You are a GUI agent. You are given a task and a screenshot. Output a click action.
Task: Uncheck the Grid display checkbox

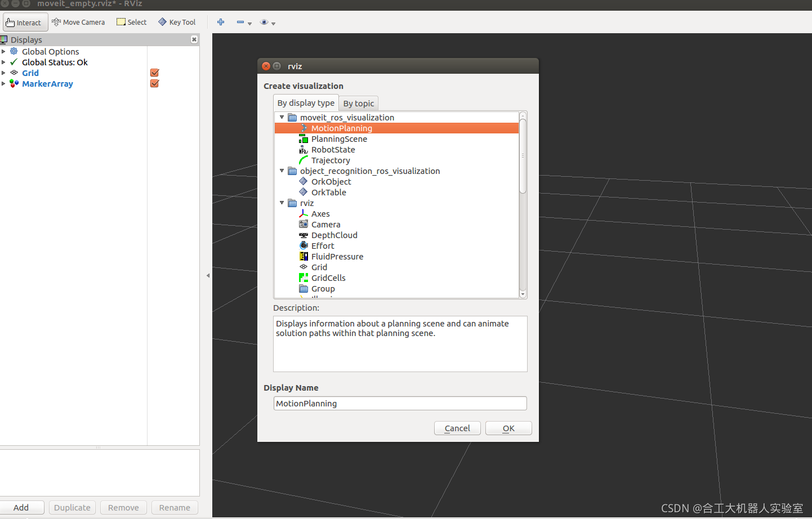(155, 73)
